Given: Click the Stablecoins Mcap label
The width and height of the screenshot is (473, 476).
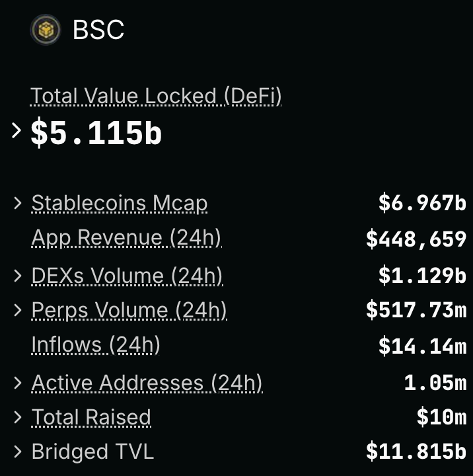Looking at the screenshot, I should click(x=120, y=203).
